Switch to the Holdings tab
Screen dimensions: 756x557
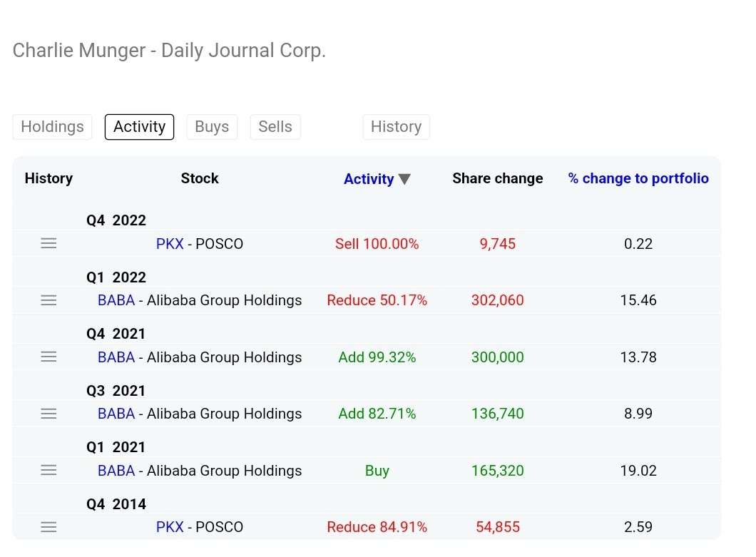(52, 127)
